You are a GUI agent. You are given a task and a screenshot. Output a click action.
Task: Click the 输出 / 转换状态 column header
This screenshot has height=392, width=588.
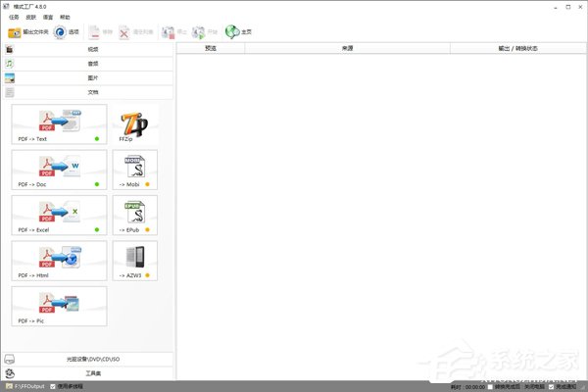[517, 48]
